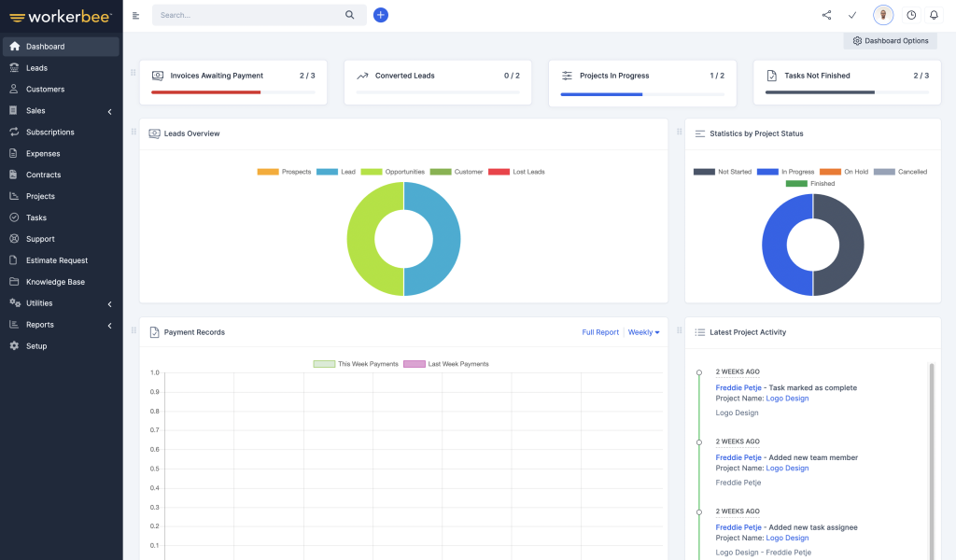This screenshot has width=956, height=560.
Task: Open the share icon in top bar
Action: 825,15
